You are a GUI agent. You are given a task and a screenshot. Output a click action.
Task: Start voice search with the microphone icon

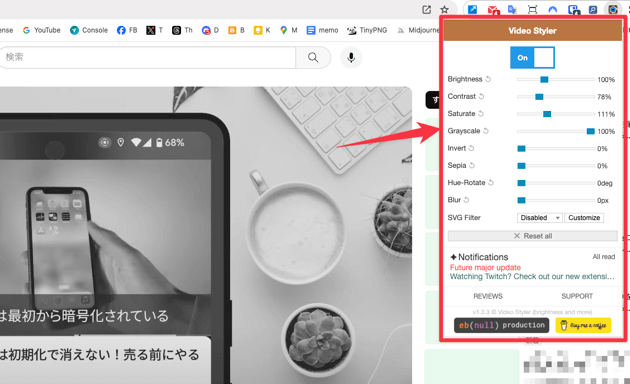[x=351, y=57]
